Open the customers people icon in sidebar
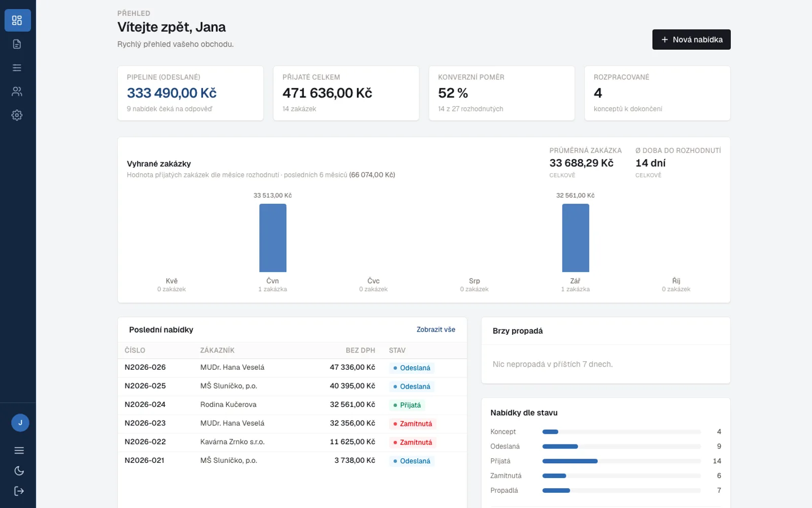The image size is (812, 508). click(17, 91)
